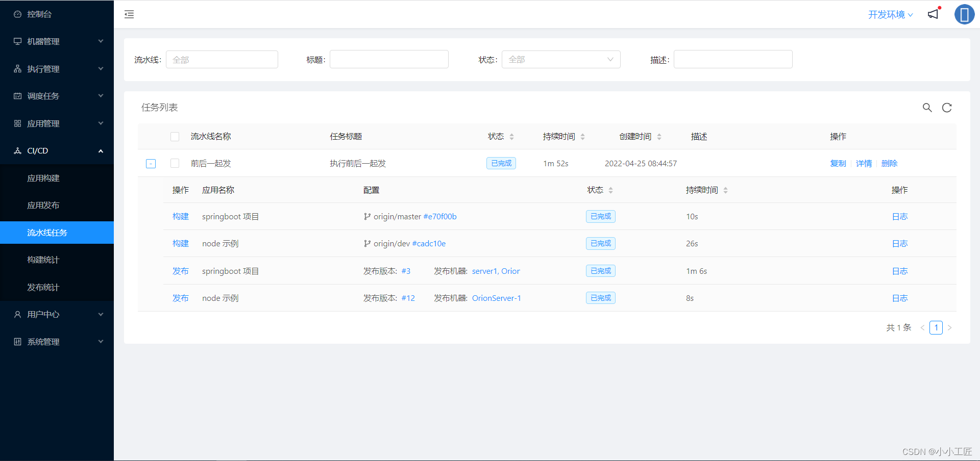The width and height of the screenshot is (980, 461).
Task: Click the 机器管理 monitor icon
Action: click(x=17, y=41)
